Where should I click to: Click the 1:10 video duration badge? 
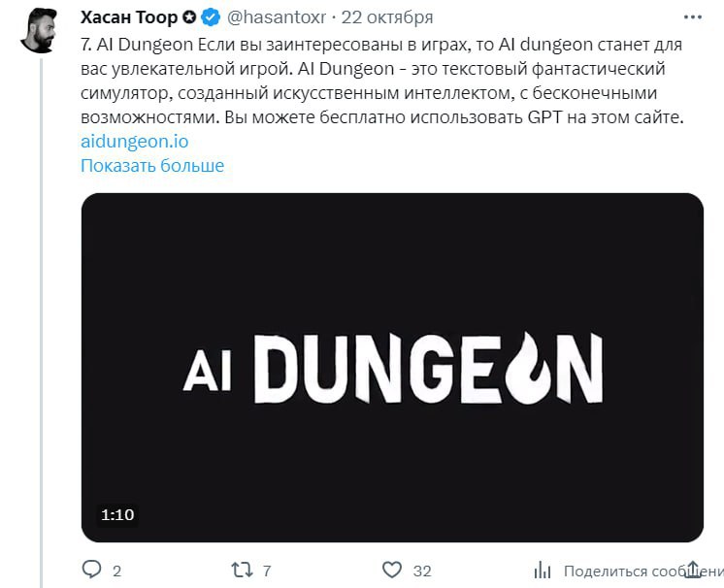(117, 514)
